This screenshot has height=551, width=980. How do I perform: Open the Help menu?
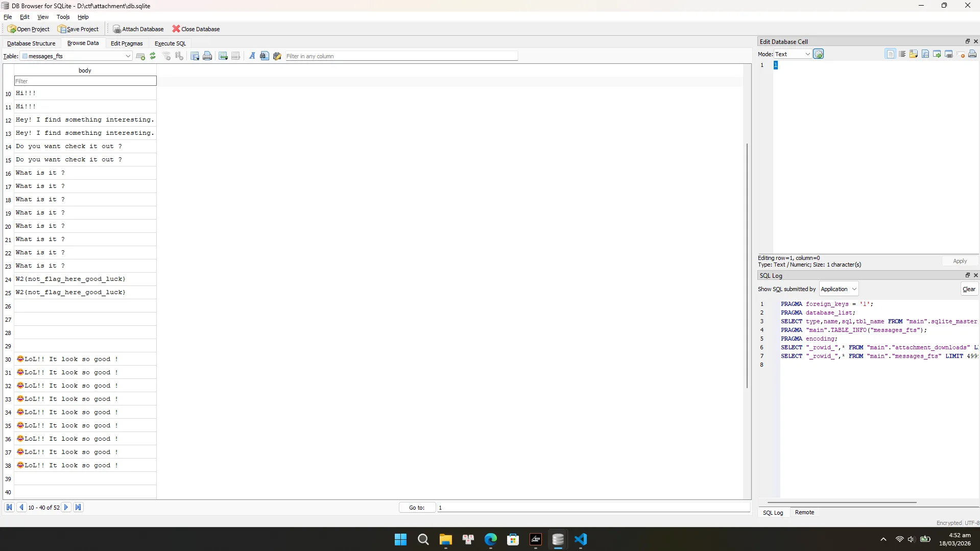pyautogui.click(x=83, y=17)
